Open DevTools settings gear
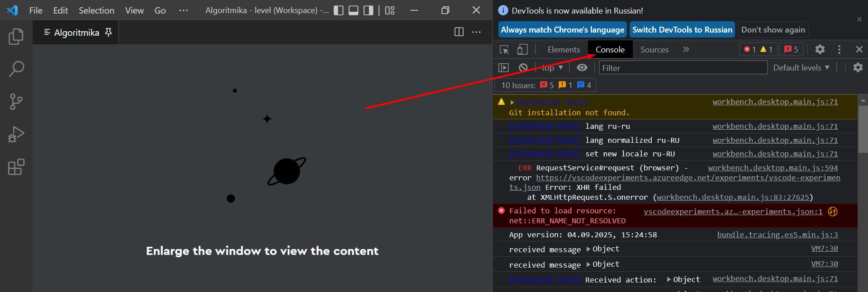This screenshot has height=292, width=868. [820, 49]
